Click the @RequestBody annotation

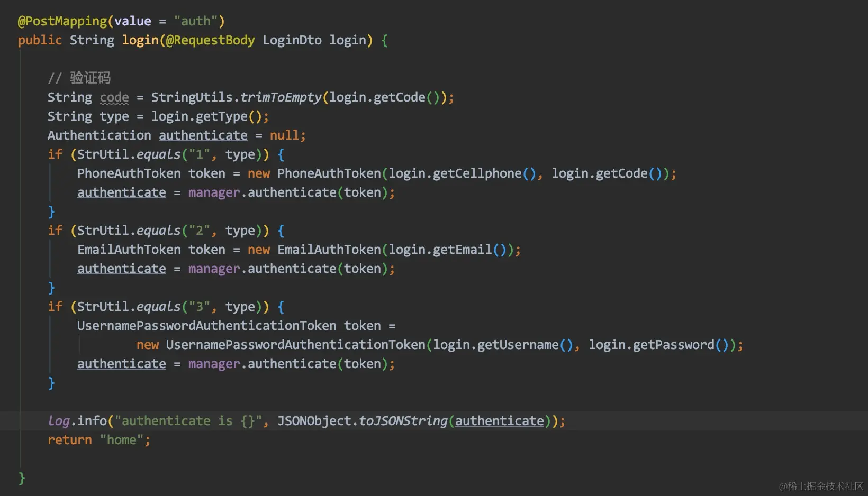tap(211, 40)
